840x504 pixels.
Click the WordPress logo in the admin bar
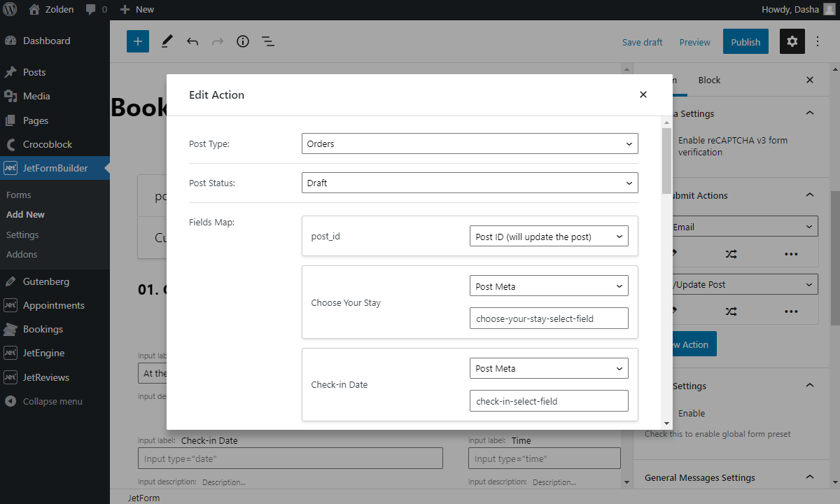[10, 9]
